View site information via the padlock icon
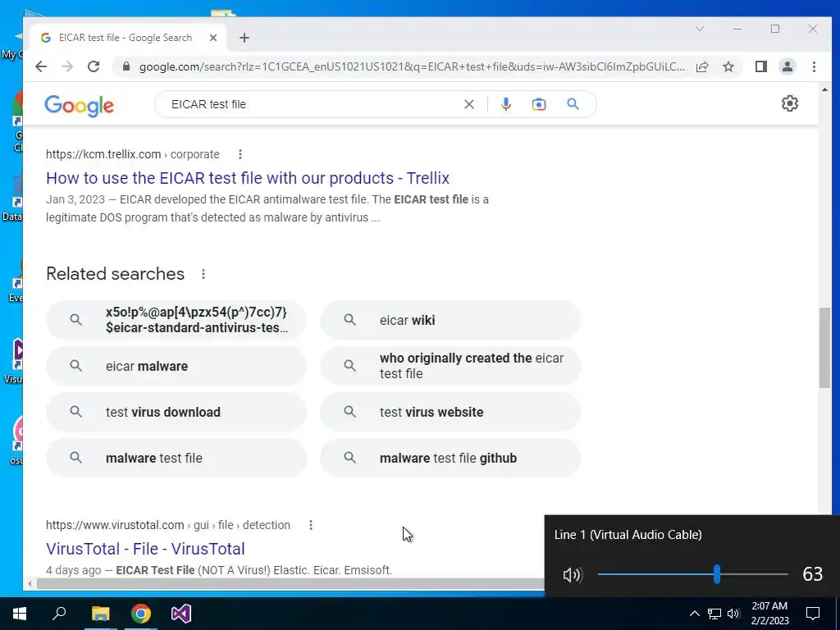This screenshot has height=630, width=840. [126, 66]
